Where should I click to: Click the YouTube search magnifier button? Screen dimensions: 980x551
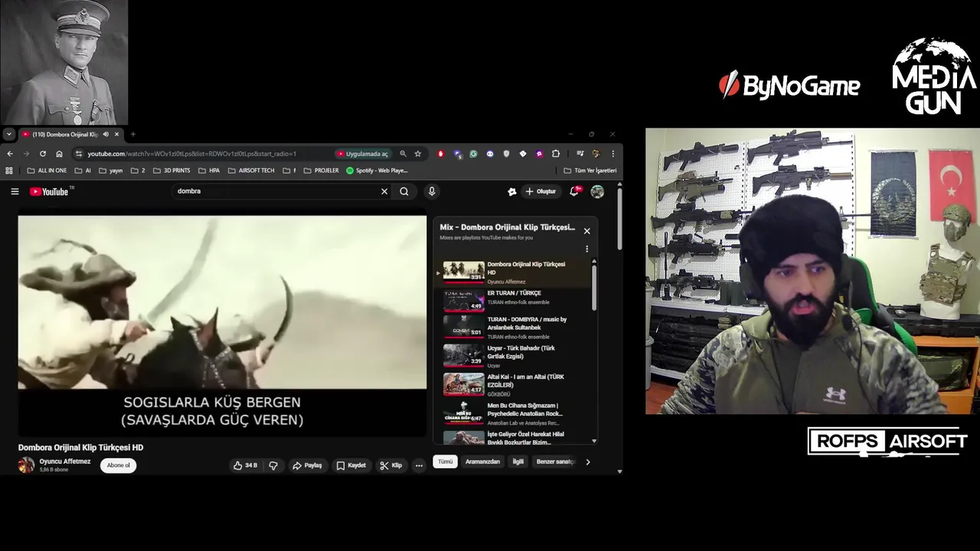(x=404, y=191)
